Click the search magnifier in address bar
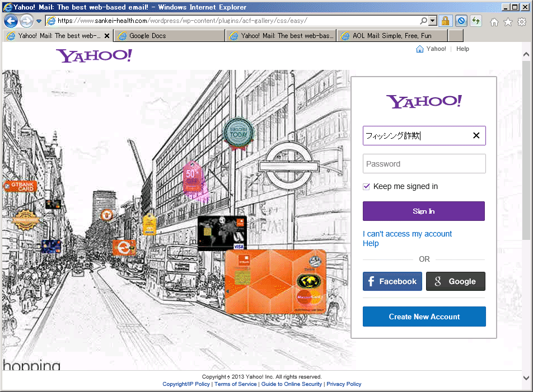Viewport: 533px width, 392px height. click(x=423, y=21)
